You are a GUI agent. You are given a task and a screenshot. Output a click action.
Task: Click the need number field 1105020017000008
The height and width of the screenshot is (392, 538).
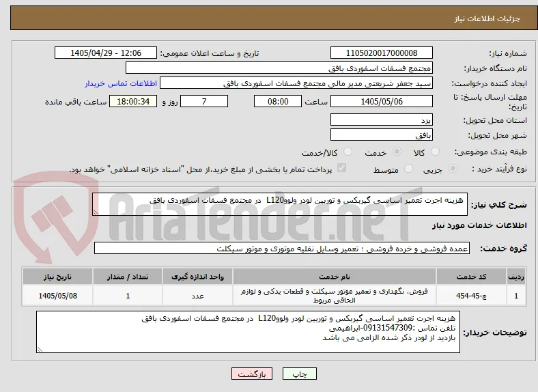tap(381, 53)
